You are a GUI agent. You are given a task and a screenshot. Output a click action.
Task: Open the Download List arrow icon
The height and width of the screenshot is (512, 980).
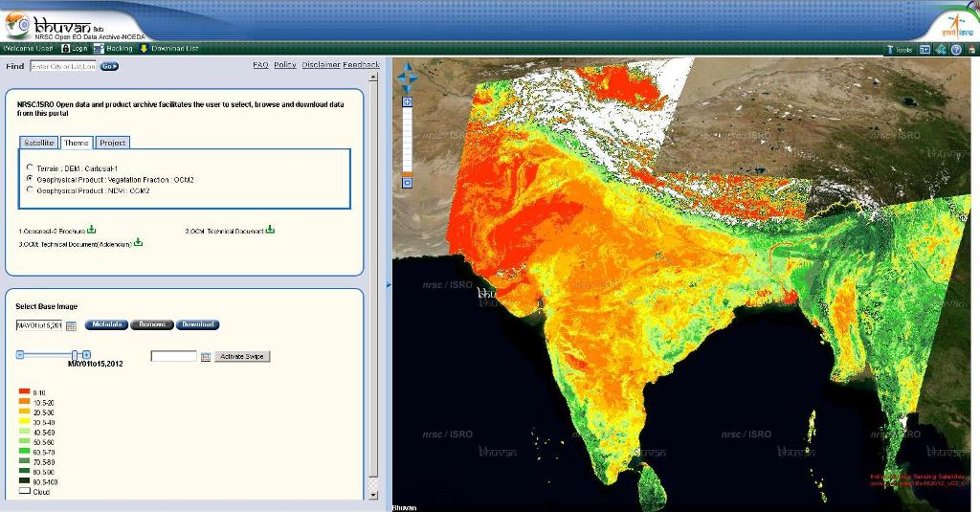[144, 48]
